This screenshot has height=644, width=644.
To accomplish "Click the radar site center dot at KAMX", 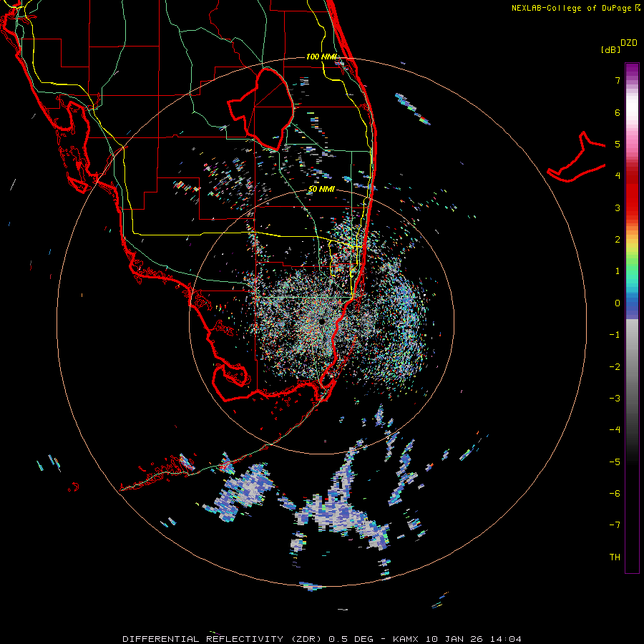I will pyautogui.click(x=321, y=321).
